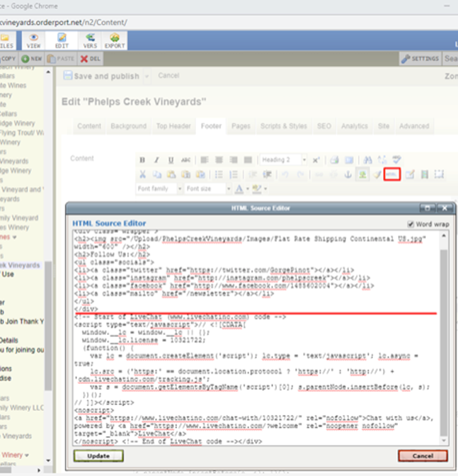Expand highlight color picker arrow

(x=265, y=189)
